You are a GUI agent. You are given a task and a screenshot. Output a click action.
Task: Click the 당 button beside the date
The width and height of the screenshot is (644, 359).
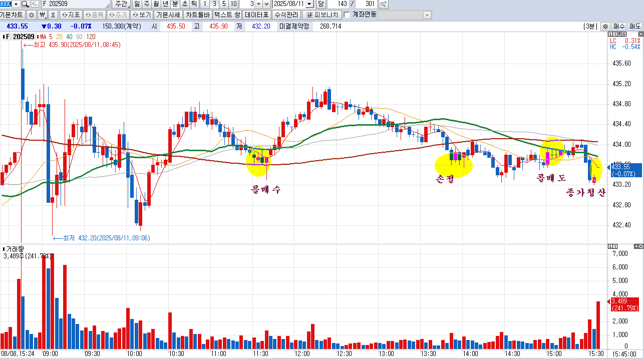320,4
